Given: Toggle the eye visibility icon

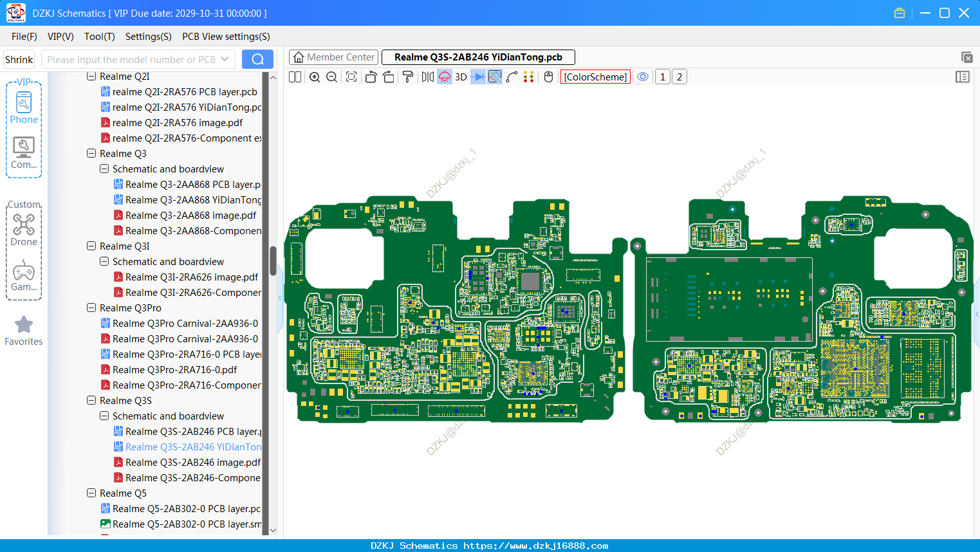Looking at the screenshot, I should 643,77.
